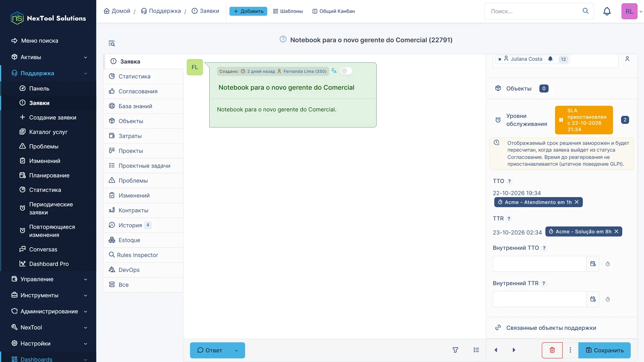Switch to the Статистика ticket tab
Viewport: 644px width, 362px height.
pyautogui.click(x=143, y=76)
